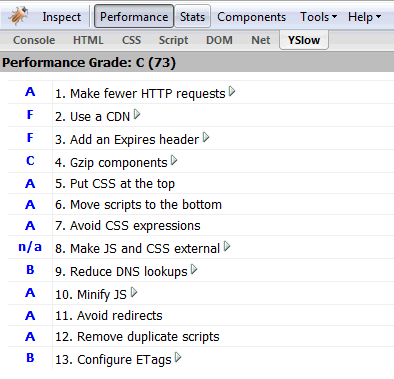
Task: Expand the Add an Expires header rule
Action: click(x=206, y=137)
